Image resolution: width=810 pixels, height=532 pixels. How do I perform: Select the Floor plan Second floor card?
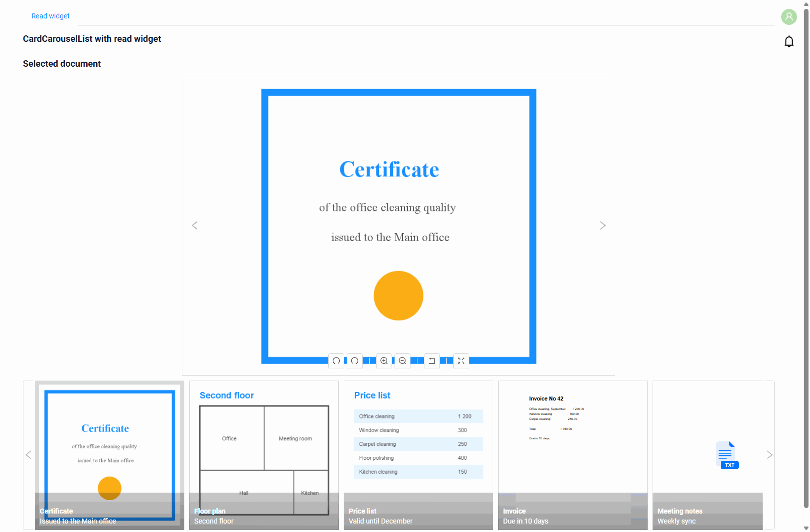point(264,455)
